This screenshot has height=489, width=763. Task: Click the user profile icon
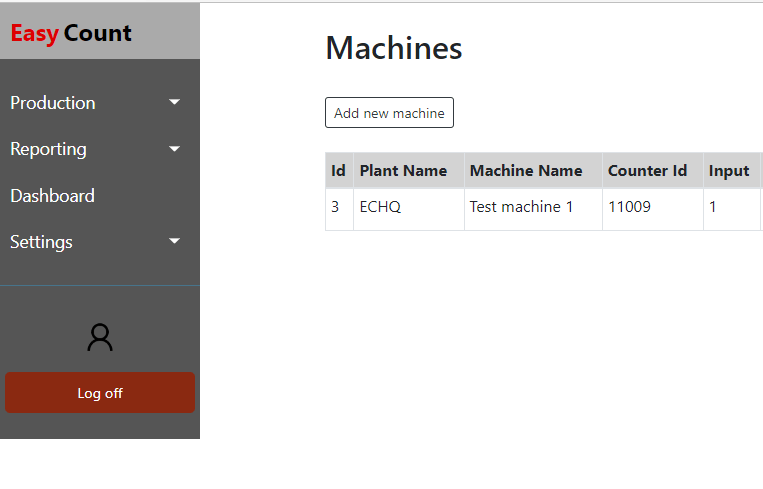point(100,337)
